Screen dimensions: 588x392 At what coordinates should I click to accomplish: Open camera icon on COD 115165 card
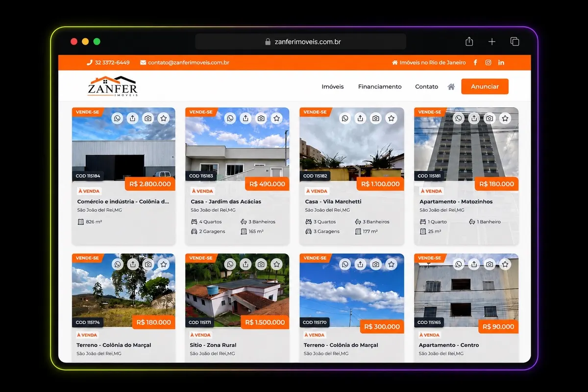click(x=490, y=264)
